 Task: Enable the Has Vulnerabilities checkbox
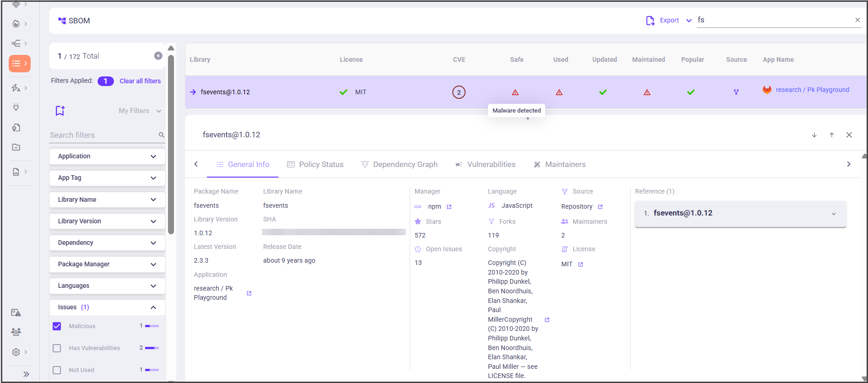[x=57, y=348]
